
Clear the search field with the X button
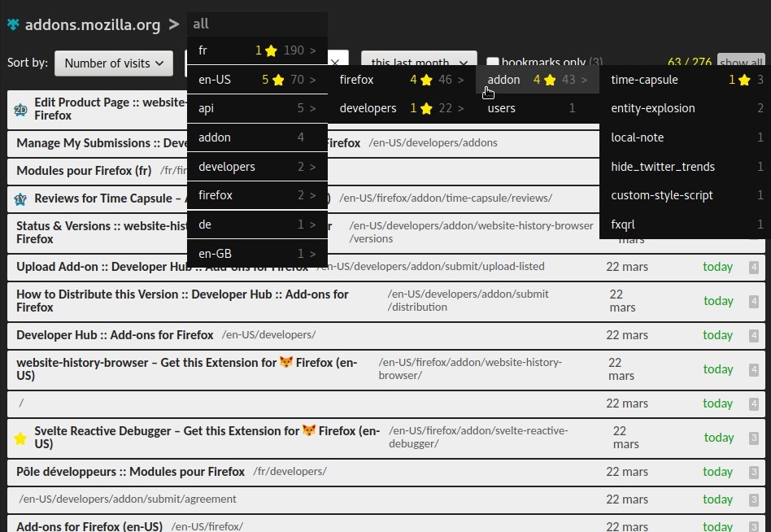pyautogui.click(x=335, y=63)
